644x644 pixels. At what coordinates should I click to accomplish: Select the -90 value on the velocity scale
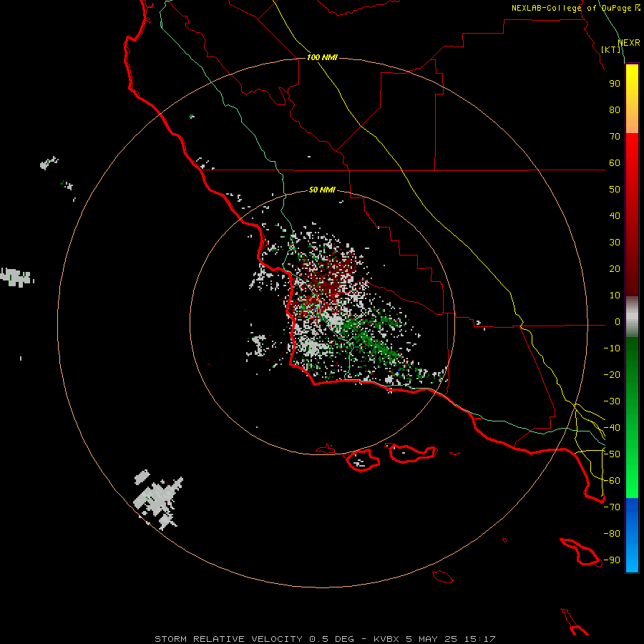612,560
